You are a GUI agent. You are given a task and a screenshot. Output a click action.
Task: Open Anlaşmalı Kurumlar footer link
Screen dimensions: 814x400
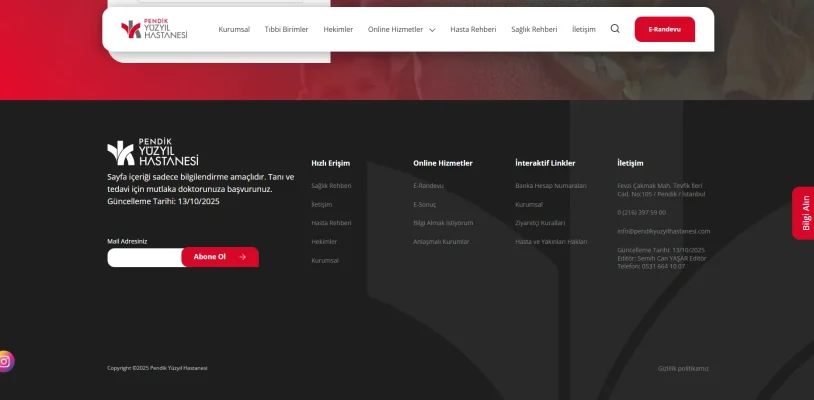(441, 241)
